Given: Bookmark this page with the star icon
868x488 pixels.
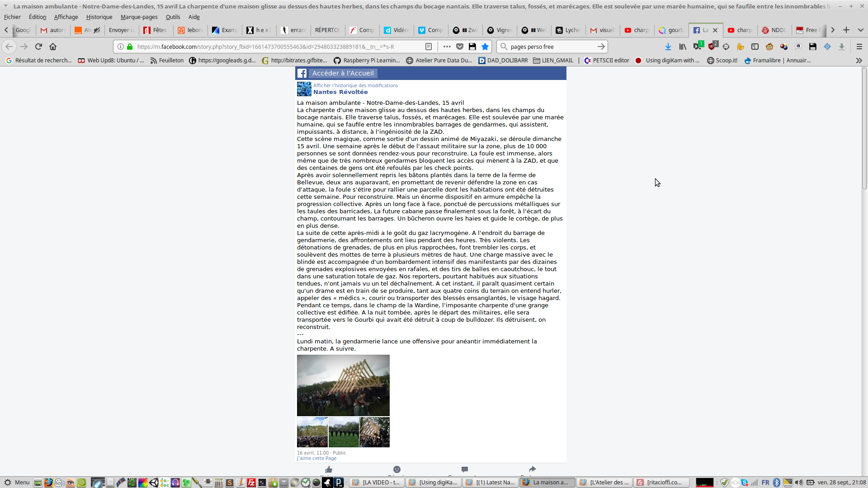Looking at the screenshot, I should [485, 47].
